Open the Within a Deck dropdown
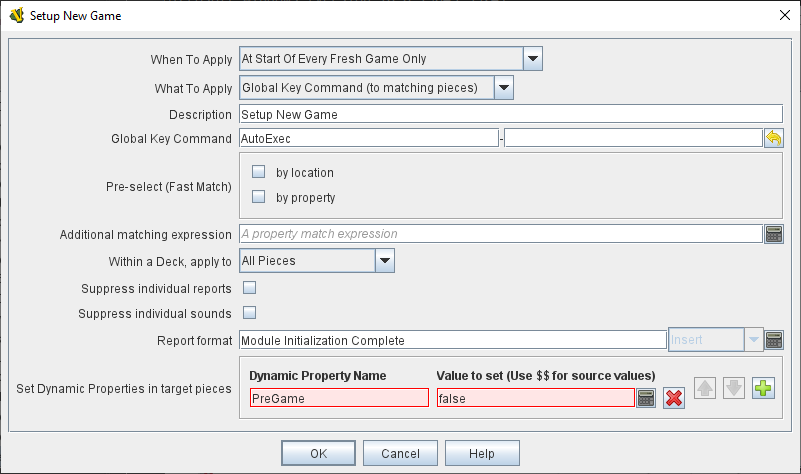The image size is (801, 474). pyautogui.click(x=384, y=261)
